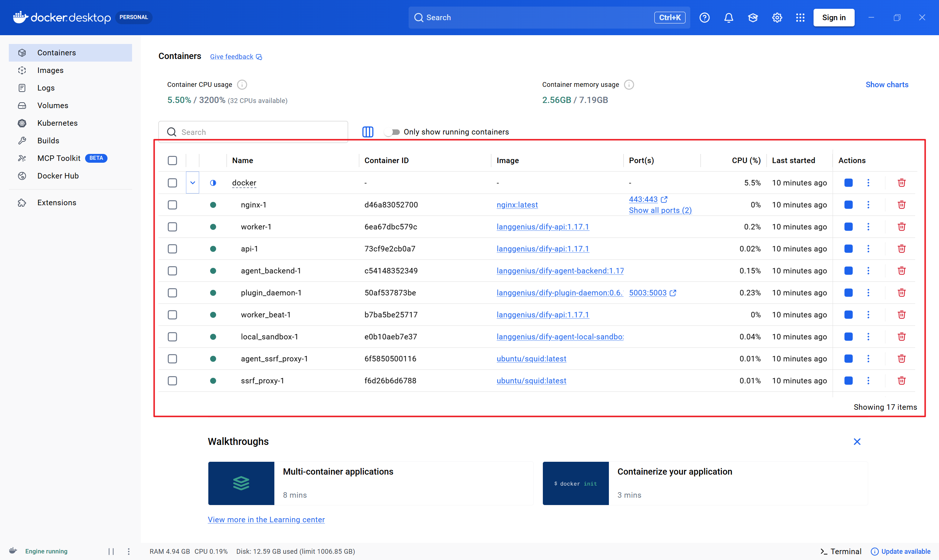Open the Give feedback link
939x560 pixels.
pyautogui.click(x=235, y=56)
